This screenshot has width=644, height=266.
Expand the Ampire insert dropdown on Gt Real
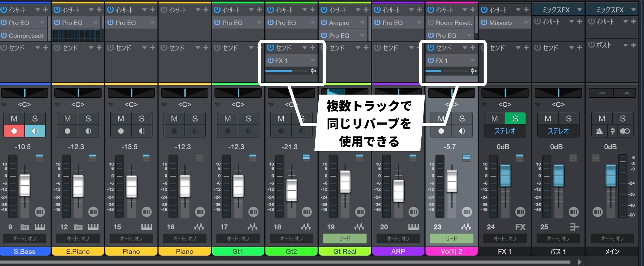click(362, 23)
